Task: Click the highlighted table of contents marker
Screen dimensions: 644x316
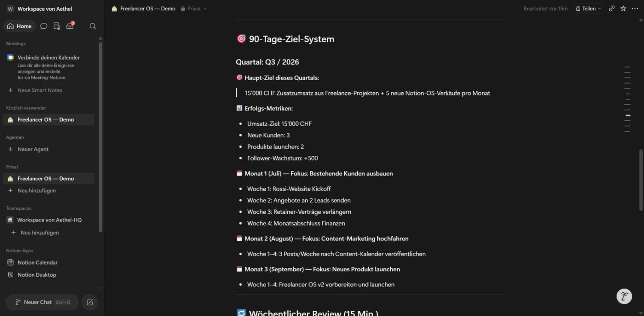Action: 628,115
